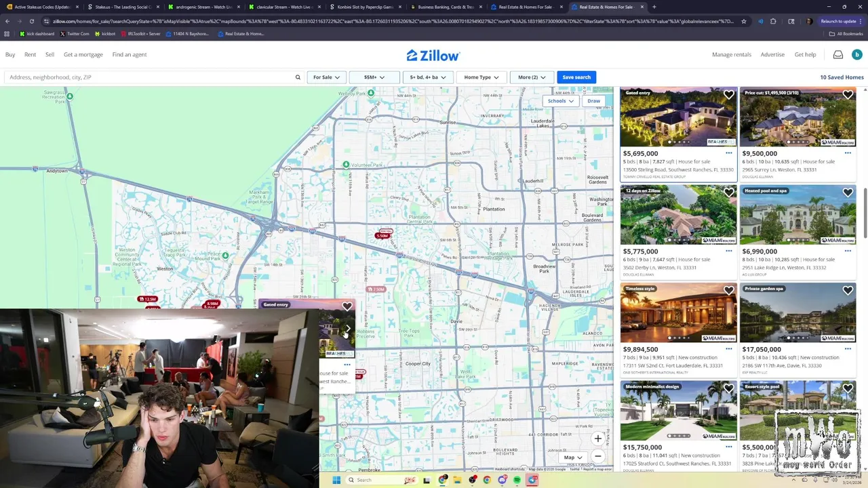The image size is (868, 488).
Task: Click the 12.5M price marker on map
Action: click(x=147, y=299)
